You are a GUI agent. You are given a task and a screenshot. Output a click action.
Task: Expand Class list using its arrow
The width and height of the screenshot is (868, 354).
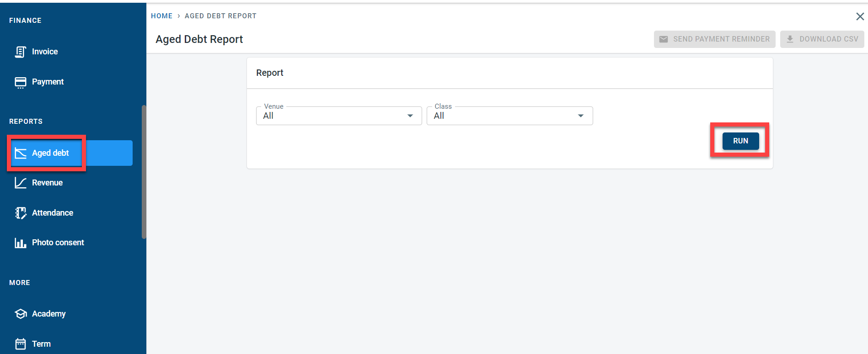(x=580, y=116)
